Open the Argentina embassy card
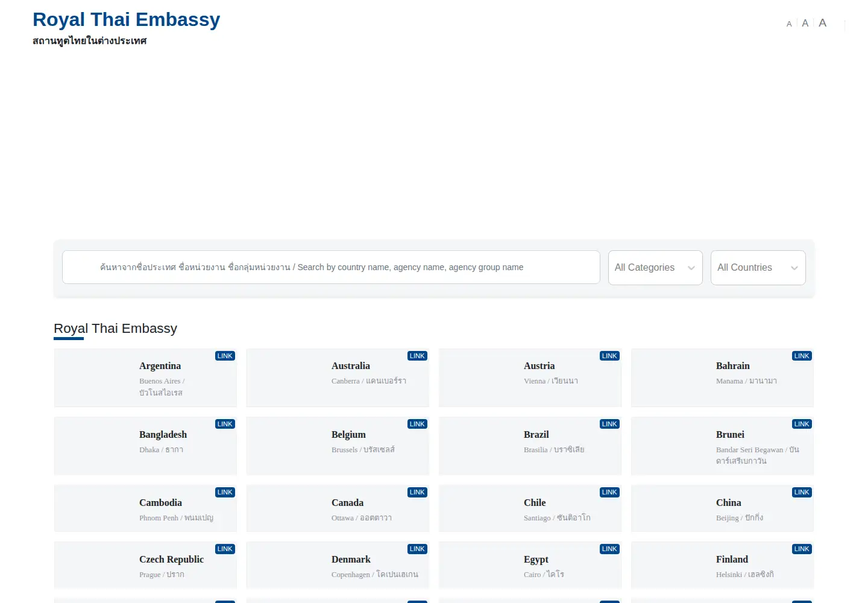This screenshot has width=868, height=603. tap(145, 378)
